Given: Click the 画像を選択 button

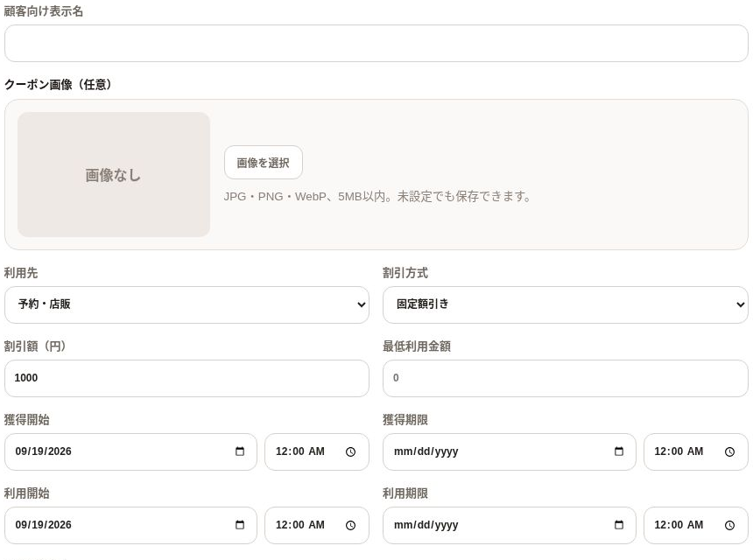Looking at the screenshot, I should [x=264, y=163].
